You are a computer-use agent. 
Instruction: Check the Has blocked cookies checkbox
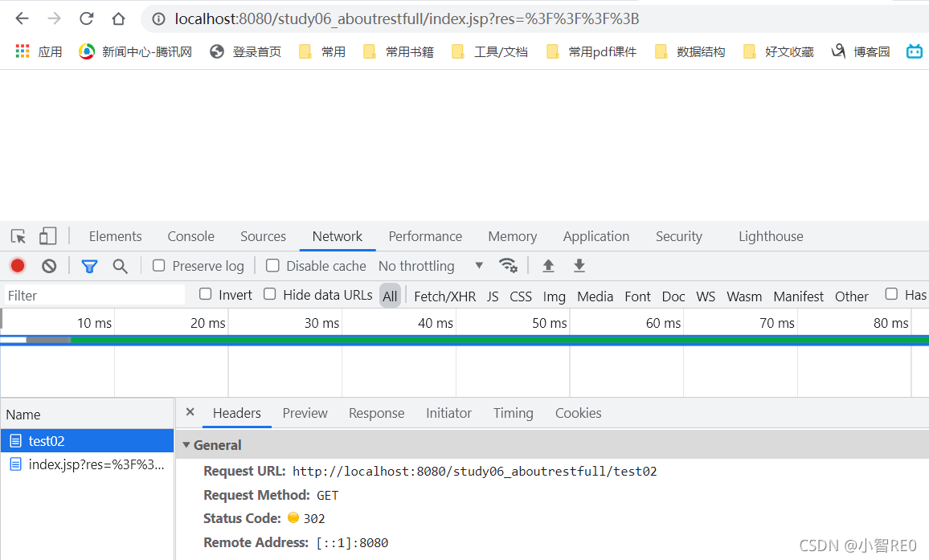pyautogui.click(x=891, y=294)
